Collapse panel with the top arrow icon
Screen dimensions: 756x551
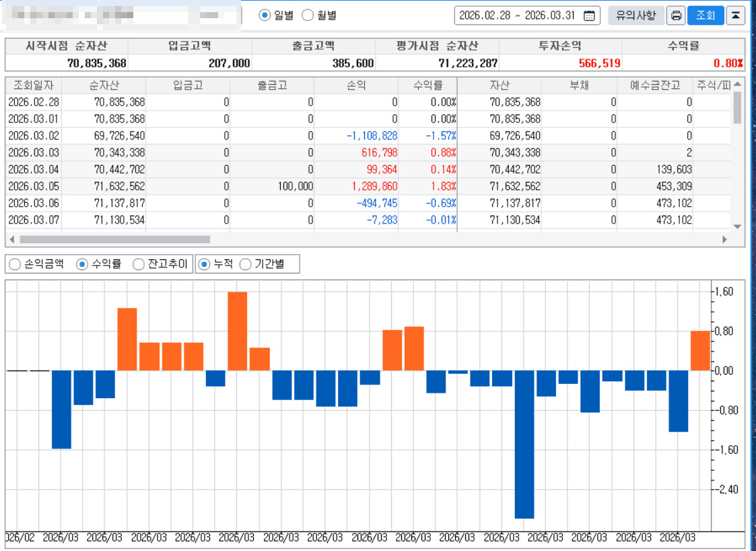[736, 15]
